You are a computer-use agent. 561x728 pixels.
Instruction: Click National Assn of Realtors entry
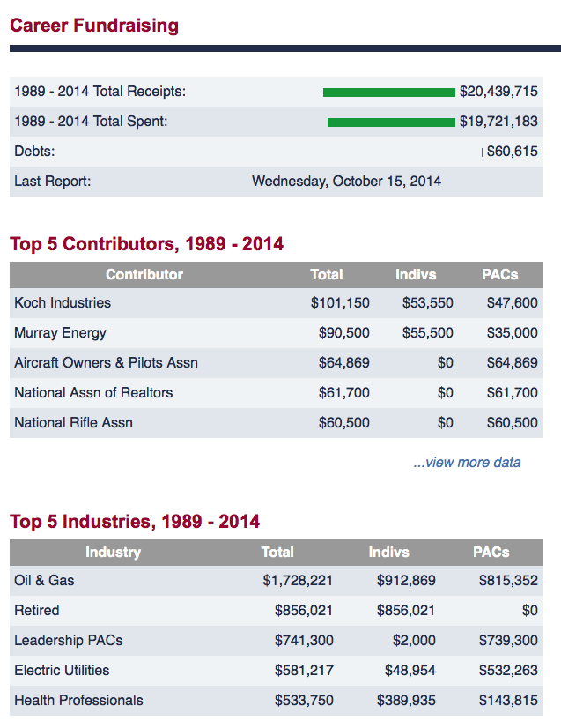(93, 393)
